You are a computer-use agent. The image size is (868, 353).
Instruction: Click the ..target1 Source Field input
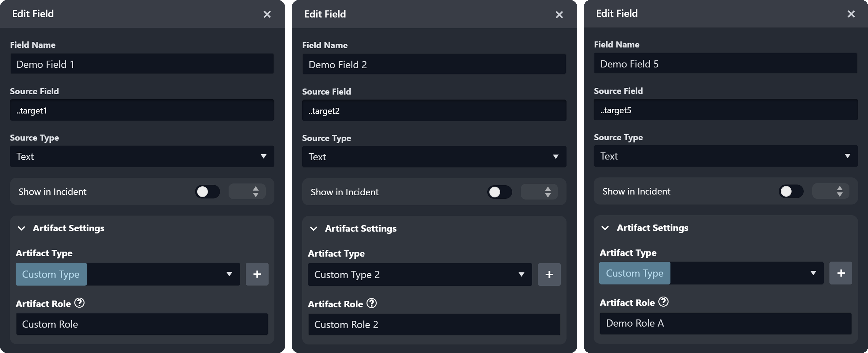[x=142, y=110]
